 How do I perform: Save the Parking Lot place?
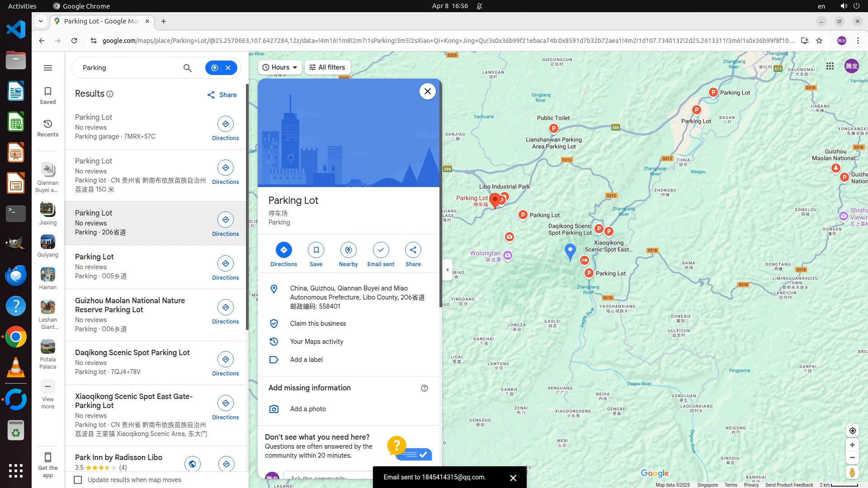coord(316,250)
